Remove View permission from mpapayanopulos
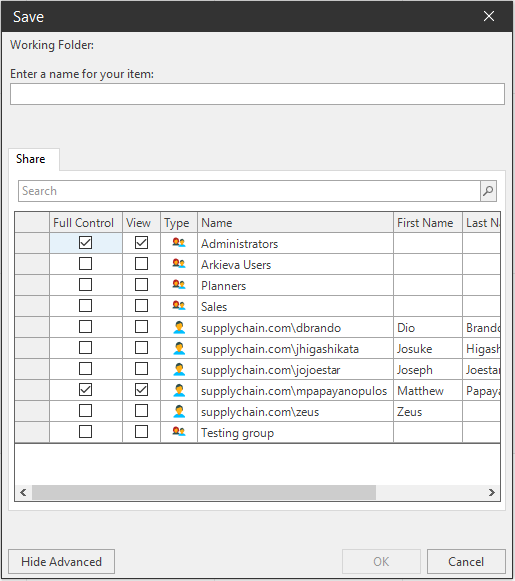 (x=142, y=390)
